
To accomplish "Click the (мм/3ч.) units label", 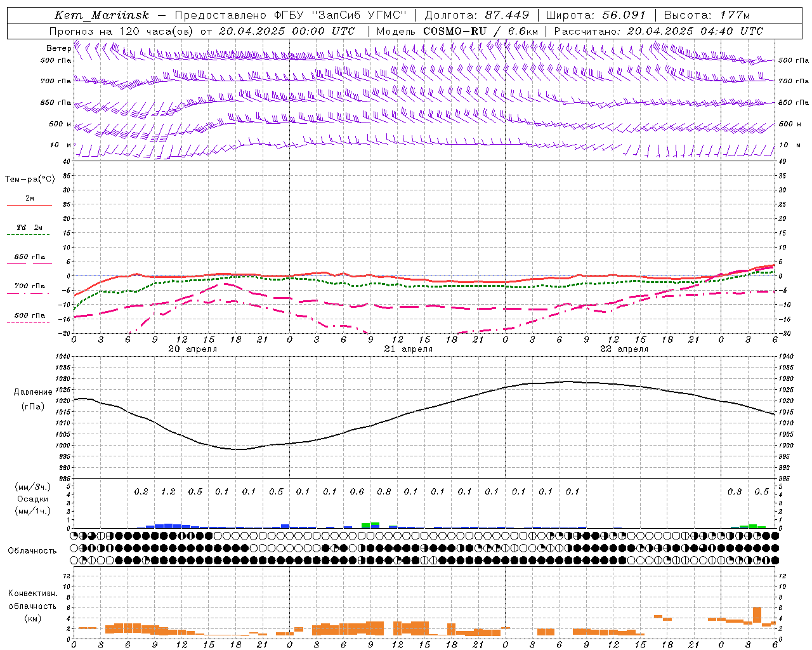I will (x=32, y=487).
